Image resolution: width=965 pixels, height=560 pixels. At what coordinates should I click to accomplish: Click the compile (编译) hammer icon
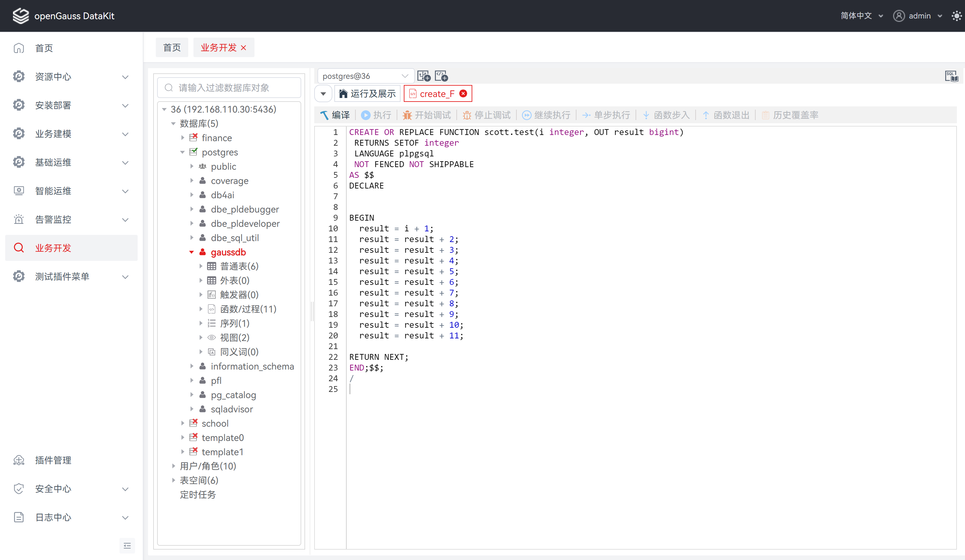coord(324,115)
